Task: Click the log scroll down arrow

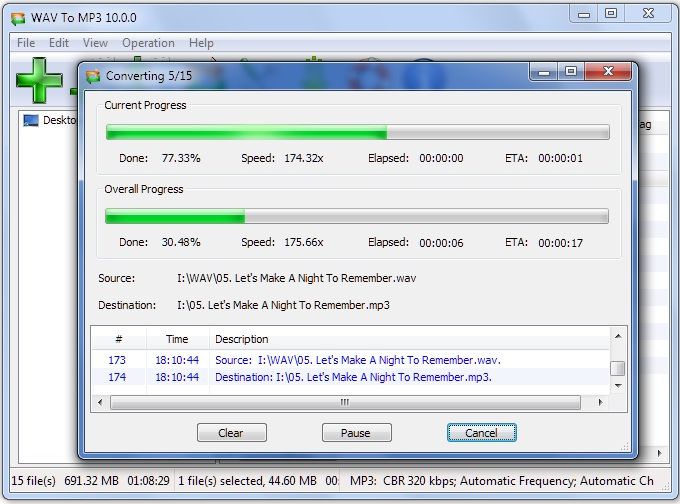Action: coord(618,386)
